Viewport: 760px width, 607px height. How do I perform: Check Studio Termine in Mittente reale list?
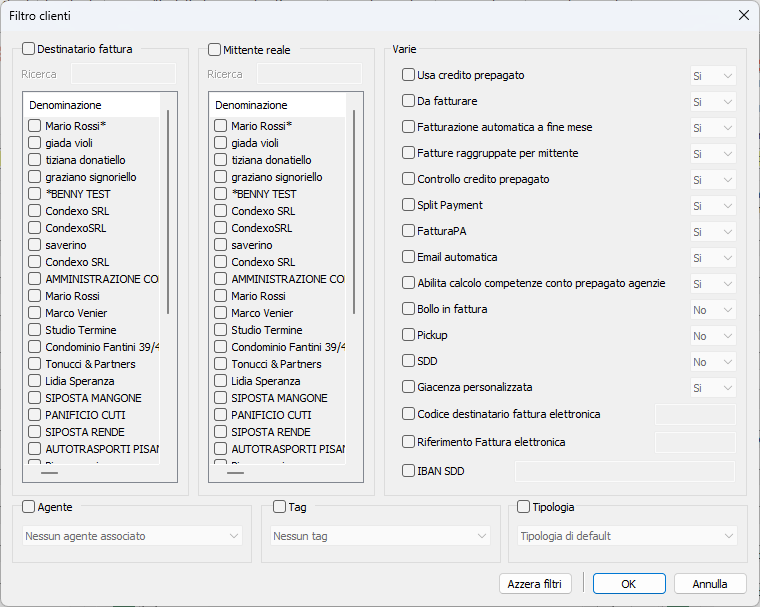(x=221, y=330)
